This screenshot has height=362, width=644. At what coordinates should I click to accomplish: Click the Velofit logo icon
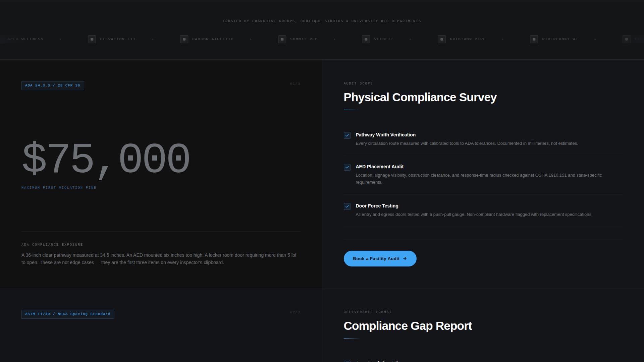tap(366, 39)
